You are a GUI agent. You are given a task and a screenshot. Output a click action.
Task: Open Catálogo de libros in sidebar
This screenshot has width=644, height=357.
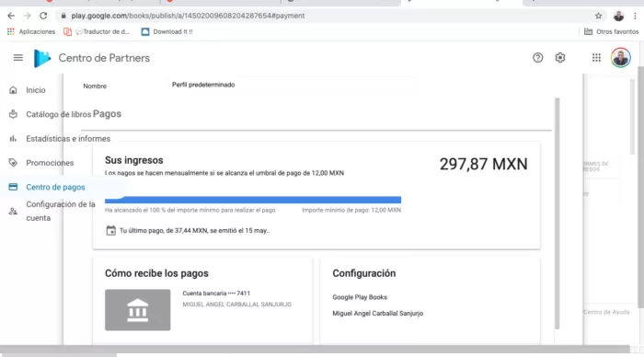[58, 114]
